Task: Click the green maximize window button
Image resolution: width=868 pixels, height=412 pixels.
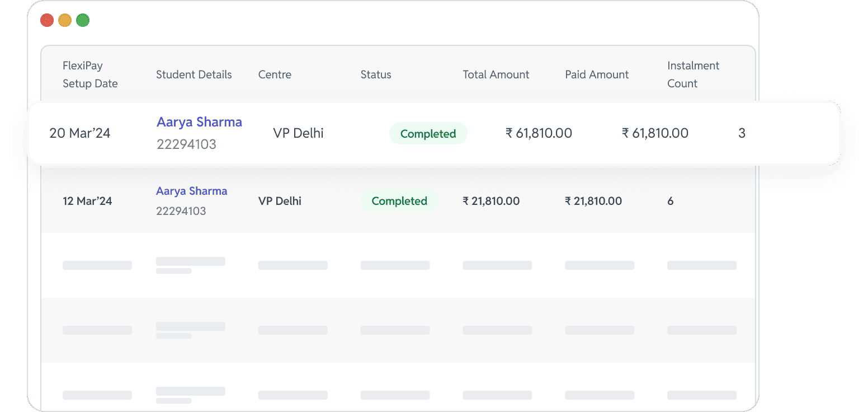Action: (x=83, y=21)
